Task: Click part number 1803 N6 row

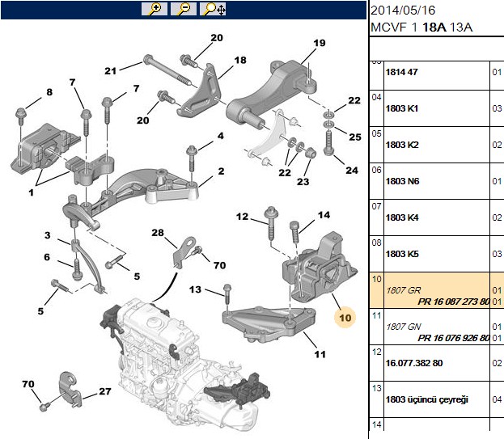Action: click(x=437, y=181)
